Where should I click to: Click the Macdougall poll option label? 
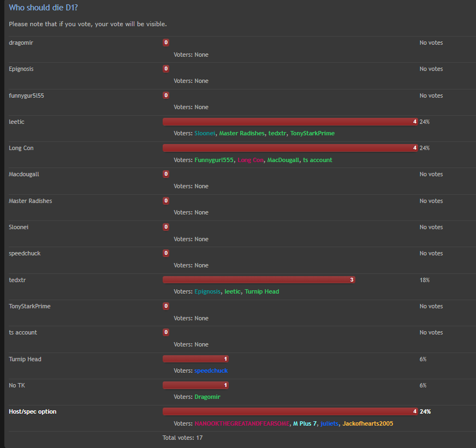[24, 174]
